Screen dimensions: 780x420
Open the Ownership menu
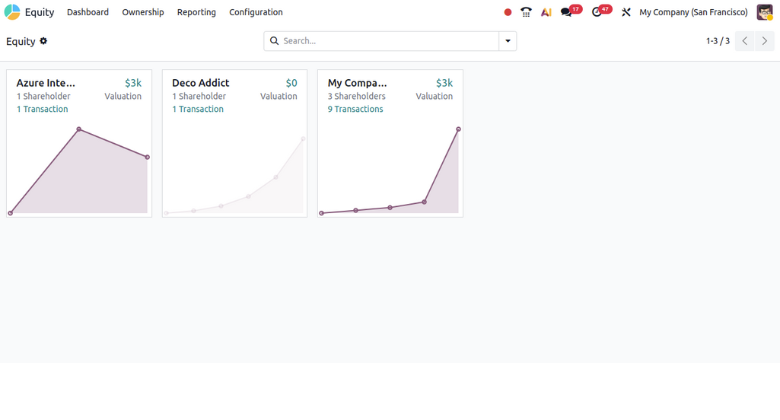pyautogui.click(x=143, y=12)
